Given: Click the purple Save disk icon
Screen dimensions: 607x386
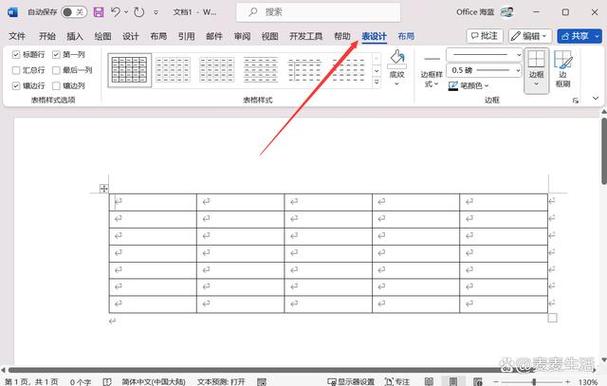Looking at the screenshot, I should [x=98, y=12].
